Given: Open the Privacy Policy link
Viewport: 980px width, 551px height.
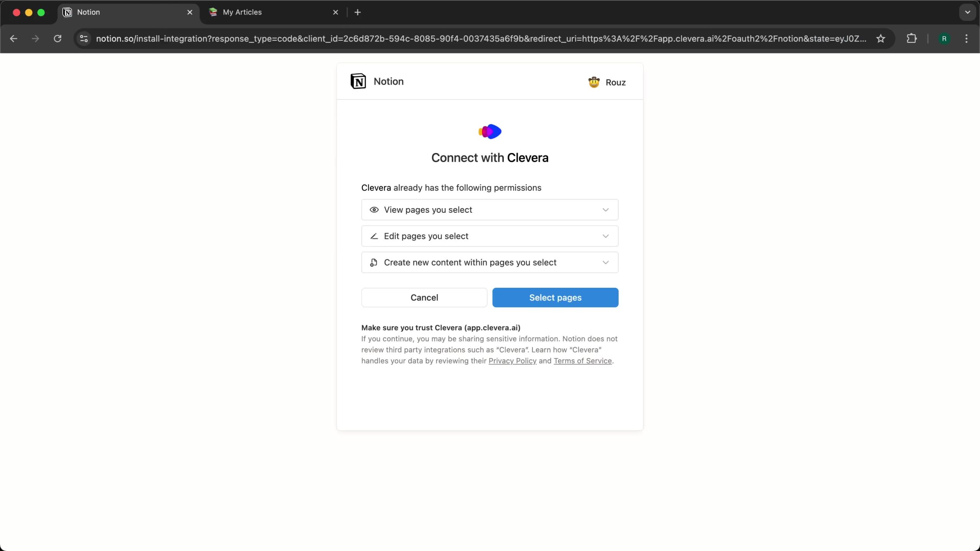Looking at the screenshot, I should coord(512,361).
